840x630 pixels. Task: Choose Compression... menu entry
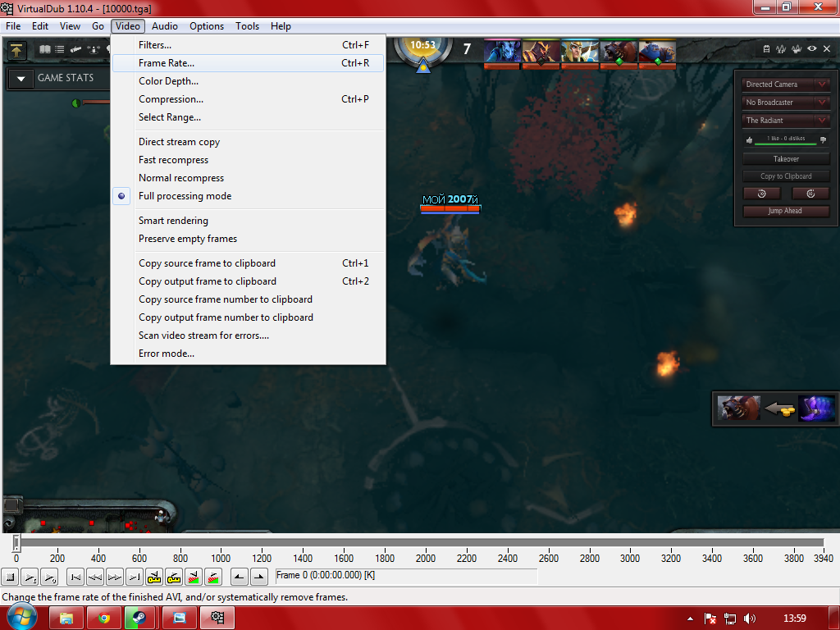click(249, 99)
